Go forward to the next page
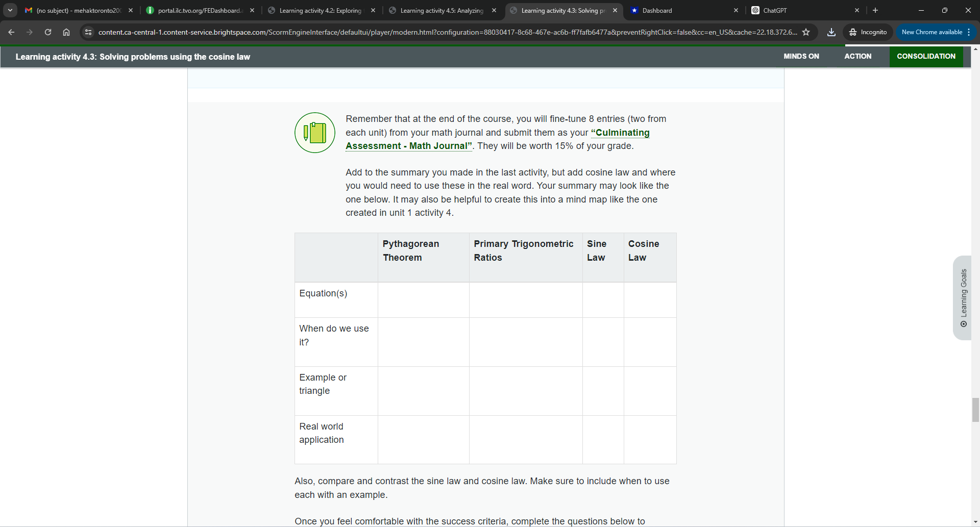 click(30, 32)
